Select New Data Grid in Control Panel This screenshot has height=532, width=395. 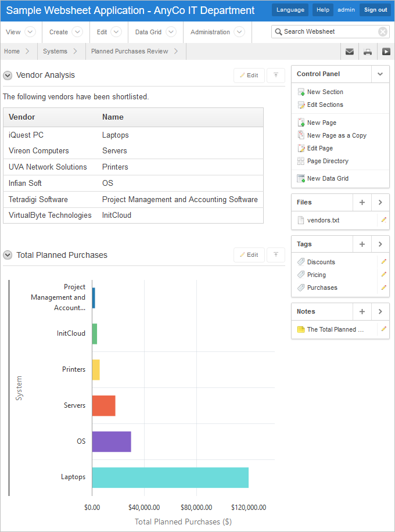click(328, 178)
